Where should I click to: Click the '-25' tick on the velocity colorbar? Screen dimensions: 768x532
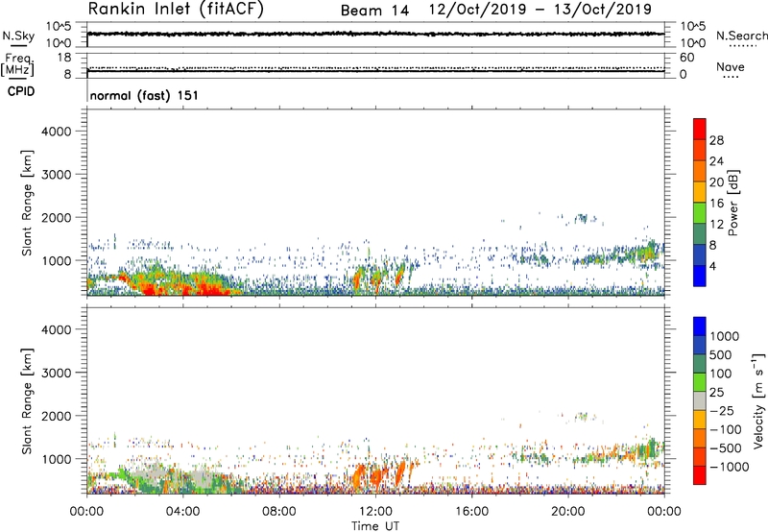coord(722,411)
